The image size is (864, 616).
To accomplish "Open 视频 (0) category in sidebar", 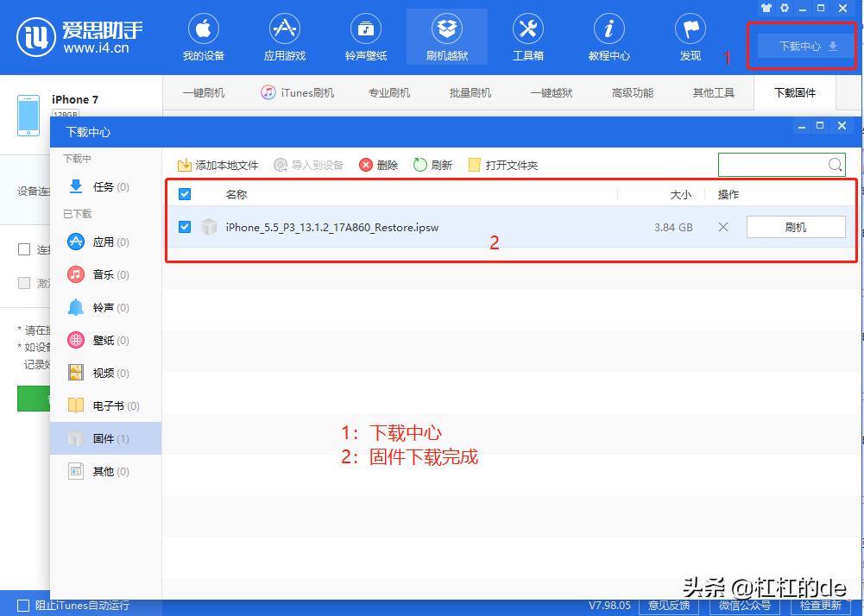I will click(x=106, y=373).
